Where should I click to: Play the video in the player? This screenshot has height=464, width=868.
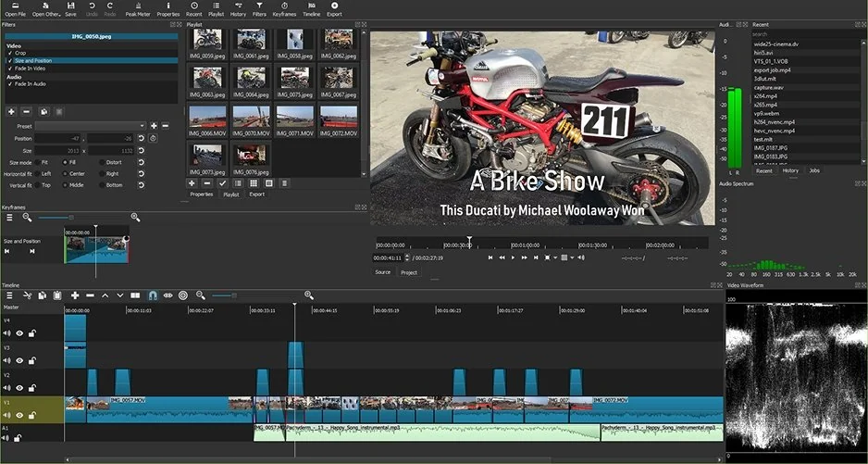[513, 257]
